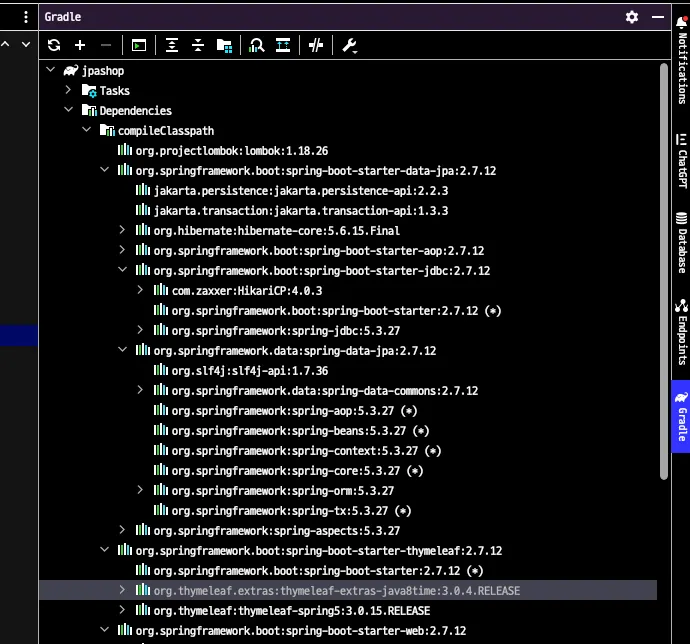Expand the hibernate-core:5.6.15.Final dependency

[123, 231]
